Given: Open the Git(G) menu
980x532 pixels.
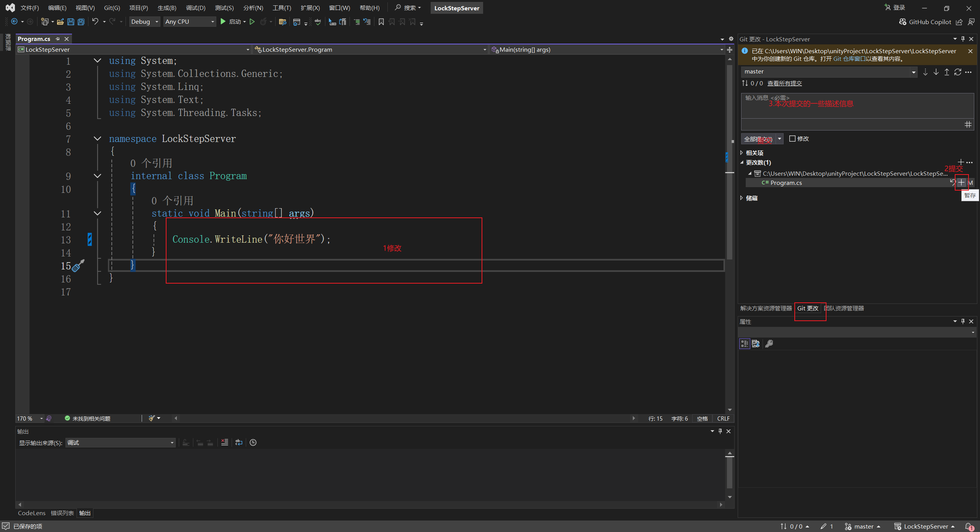Looking at the screenshot, I should pyautogui.click(x=112, y=8).
